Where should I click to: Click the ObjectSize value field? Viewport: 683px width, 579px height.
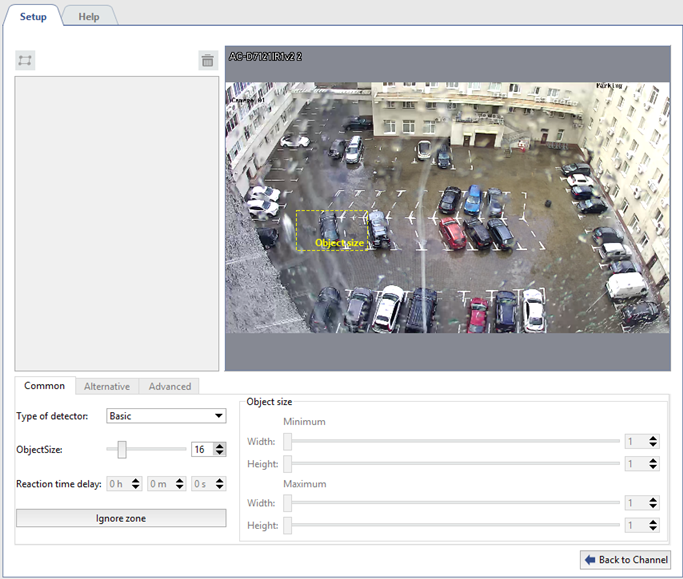point(202,450)
